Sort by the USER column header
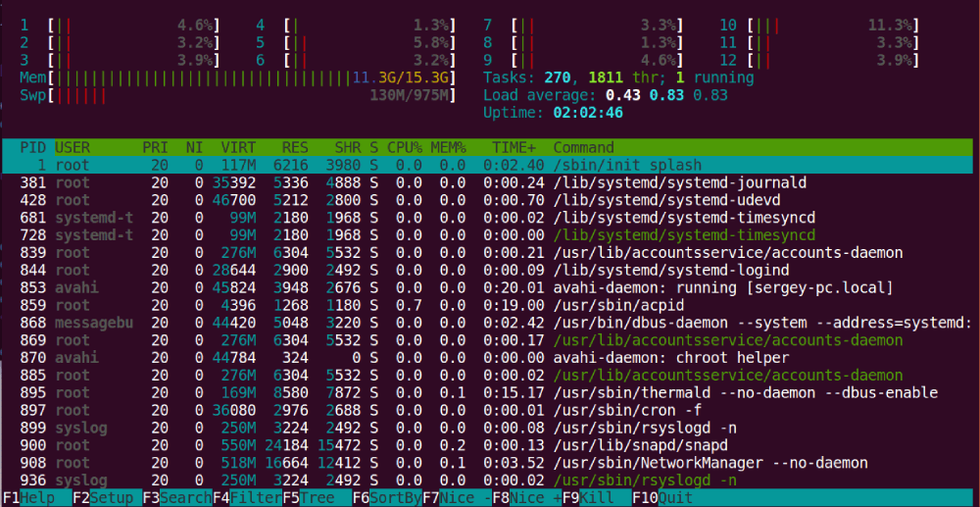The image size is (980, 507). coord(73,147)
